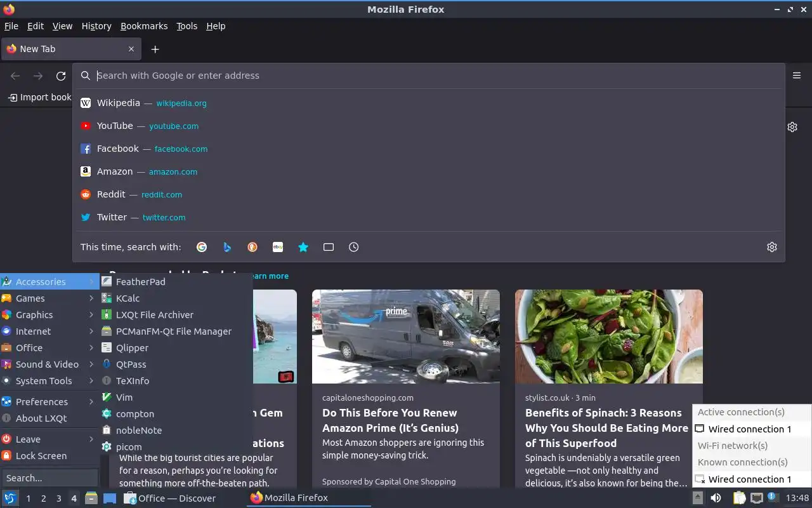The width and height of the screenshot is (812, 508).
Task: Open the History menu
Action: (96, 26)
